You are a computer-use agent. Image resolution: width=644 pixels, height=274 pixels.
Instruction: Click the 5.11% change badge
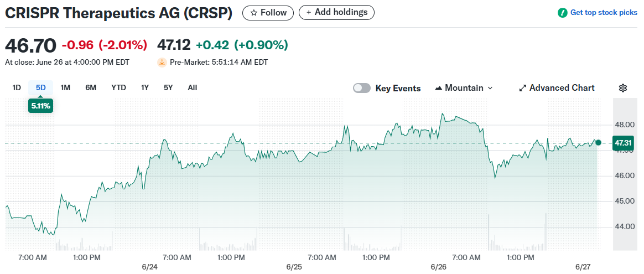[40, 106]
